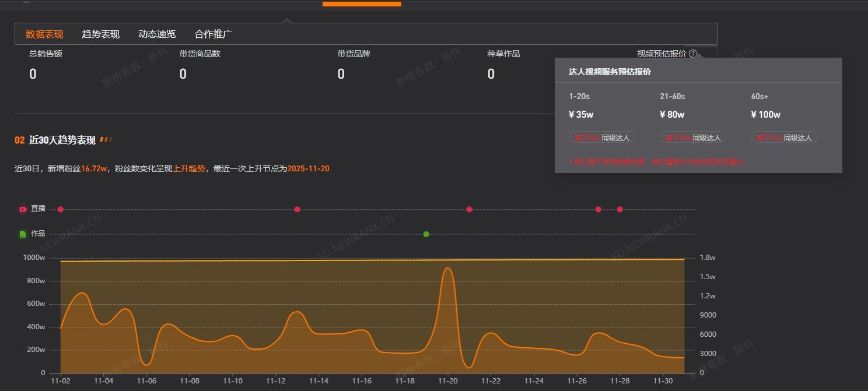Click the 0 value under 总销售额
The height and width of the screenshot is (391, 868).
tap(33, 74)
